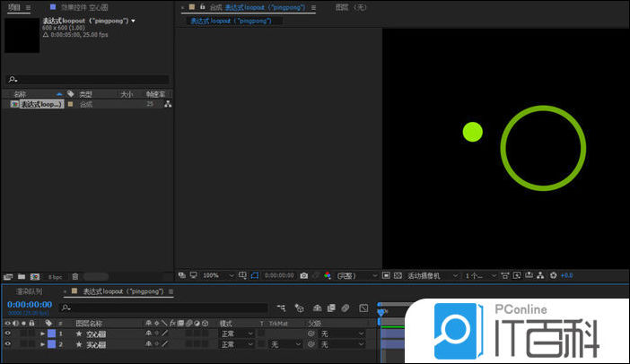The width and height of the screenshot is (630, 364).
Task: Click the project panel search field
Action: (x=90, y=80)
